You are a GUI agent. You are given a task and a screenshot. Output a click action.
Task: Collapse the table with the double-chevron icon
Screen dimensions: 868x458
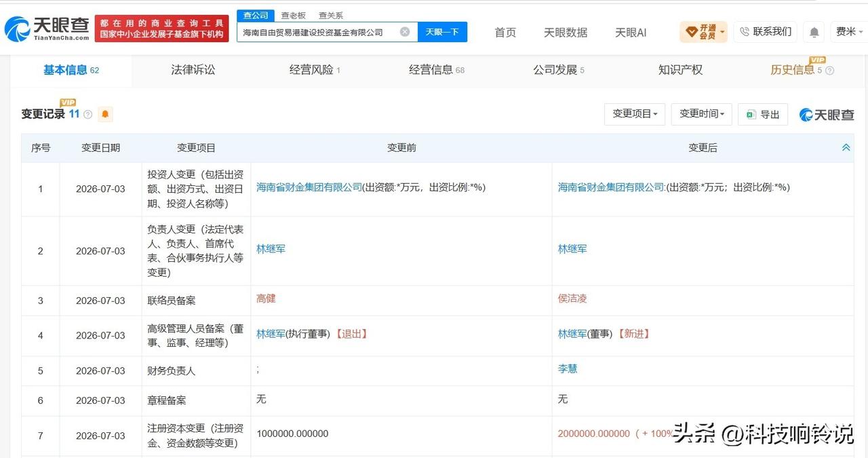tap(846, 147)
